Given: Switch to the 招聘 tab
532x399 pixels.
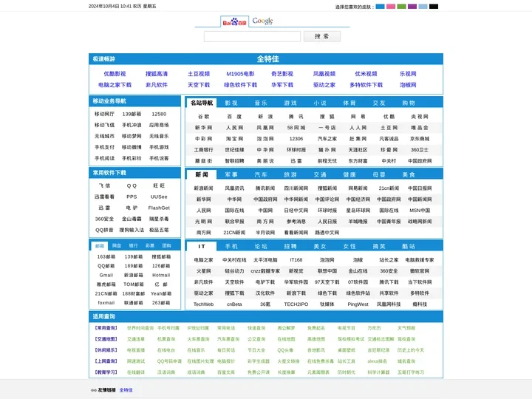Looking at the screenshot, I should click(x=290, y=246).
